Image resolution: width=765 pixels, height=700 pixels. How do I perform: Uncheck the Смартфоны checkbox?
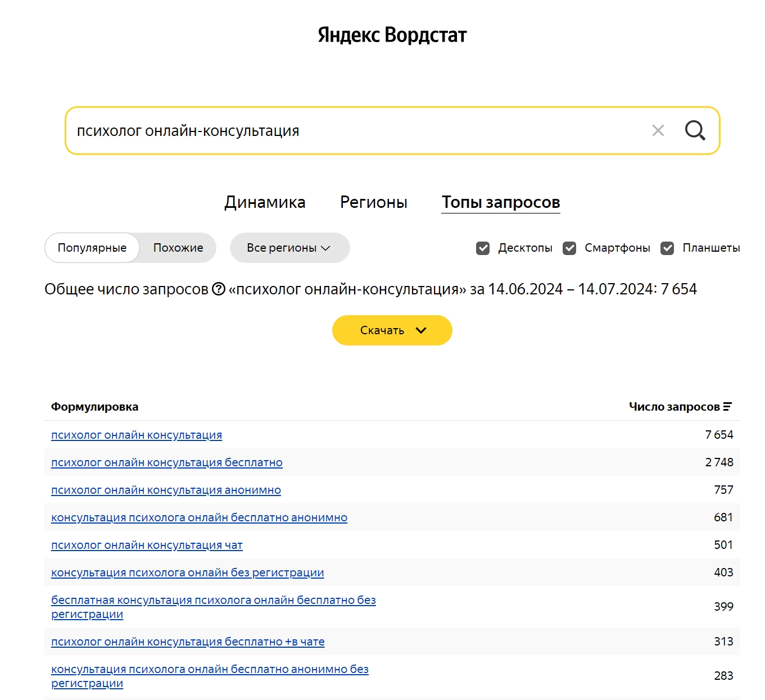569,248
